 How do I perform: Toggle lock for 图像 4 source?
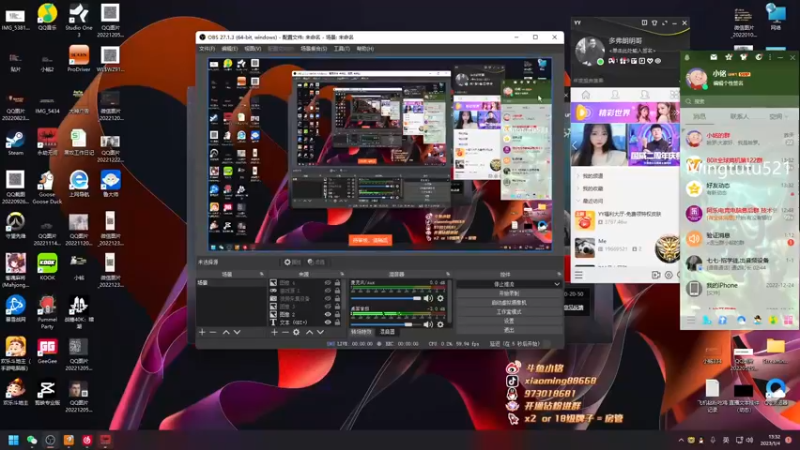337,283
